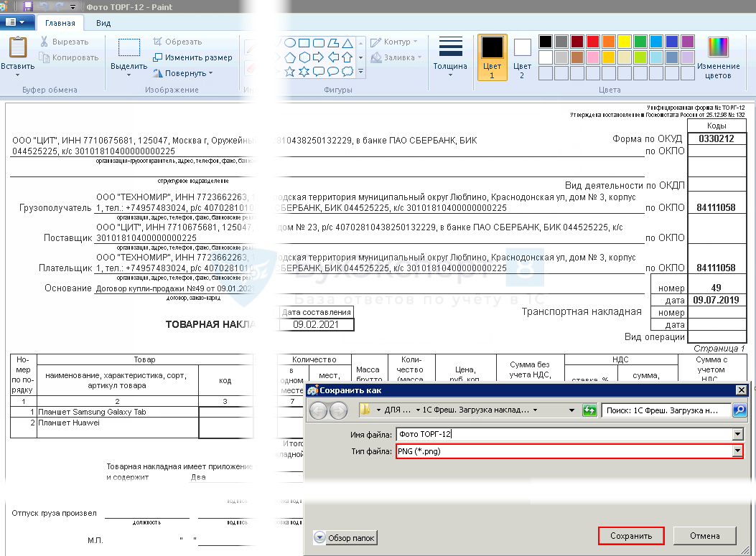The image size is (756, 556).
Task: Open the Тип файла PNG dropdown
Action: click(x=737, y=451)
